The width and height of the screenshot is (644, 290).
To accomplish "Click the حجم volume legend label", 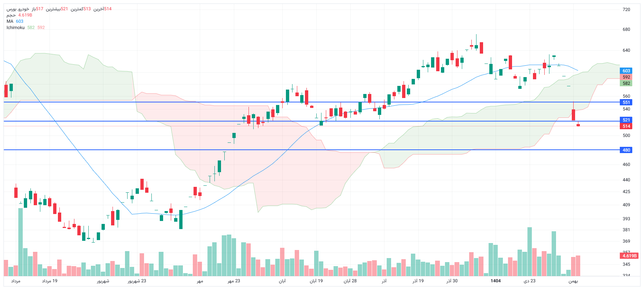I will 11,15.
